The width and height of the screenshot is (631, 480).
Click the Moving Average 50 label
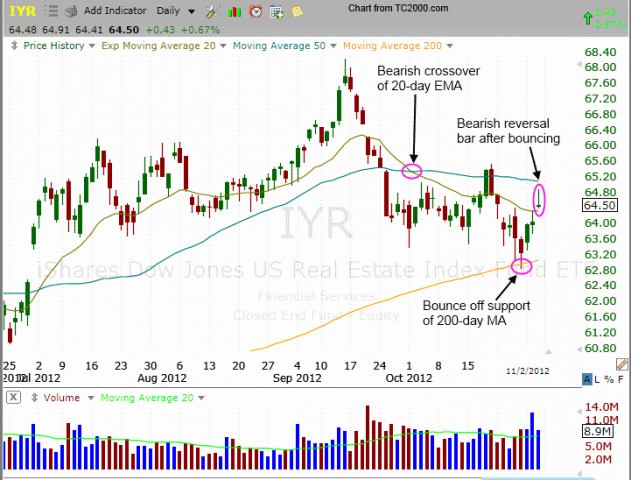tap(279, 46)
